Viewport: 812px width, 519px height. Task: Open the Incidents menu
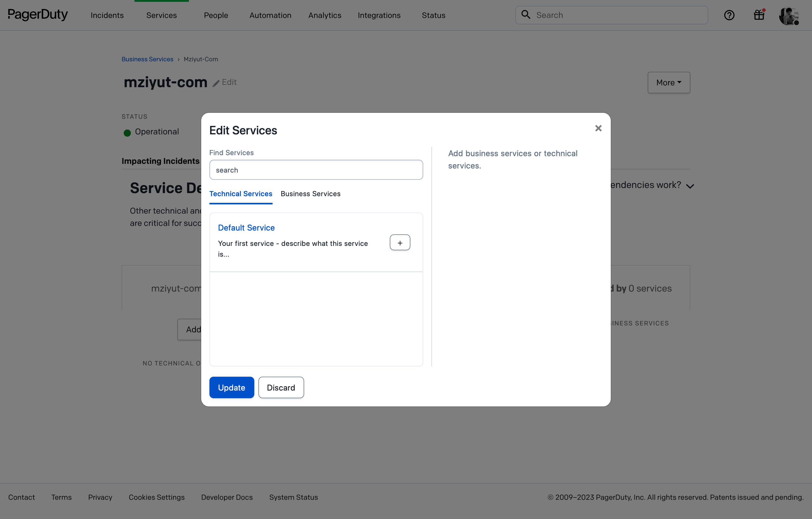107,15
